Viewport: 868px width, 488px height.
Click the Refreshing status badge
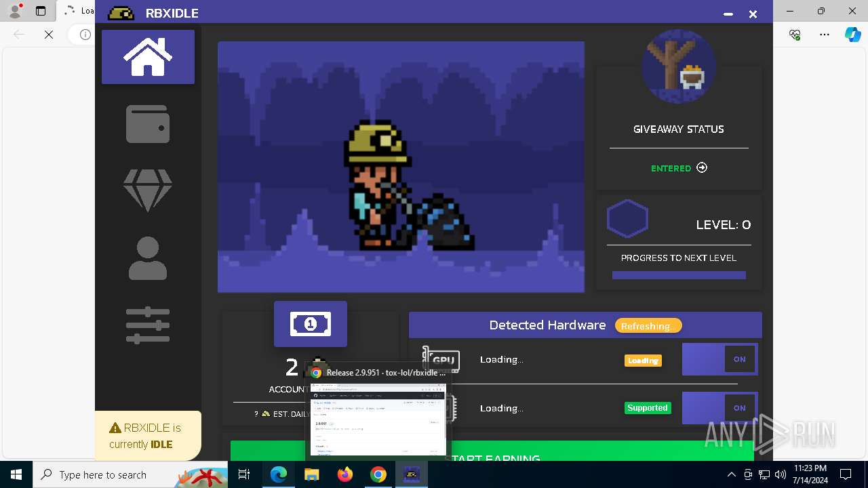click(648, 326)
